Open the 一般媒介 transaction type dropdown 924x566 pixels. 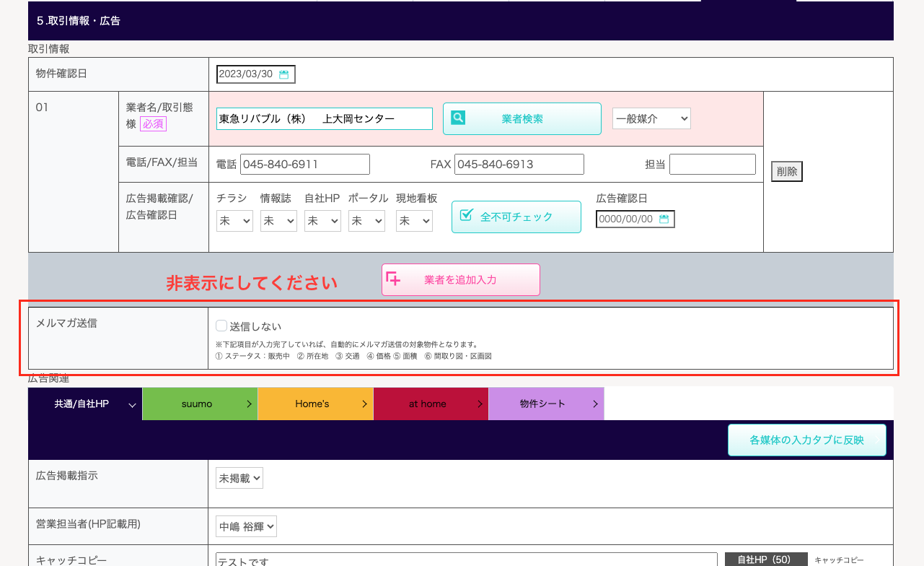[x=651, y=119]
